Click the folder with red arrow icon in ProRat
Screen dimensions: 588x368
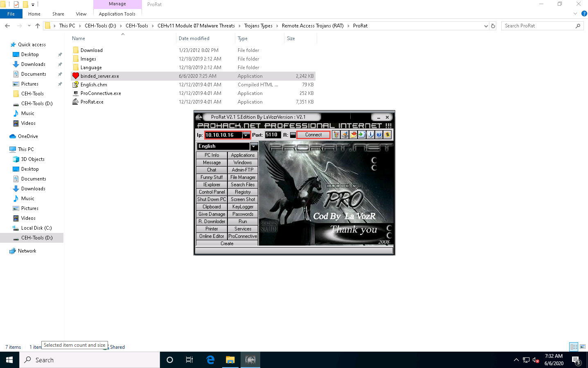[x=353, y=135]
